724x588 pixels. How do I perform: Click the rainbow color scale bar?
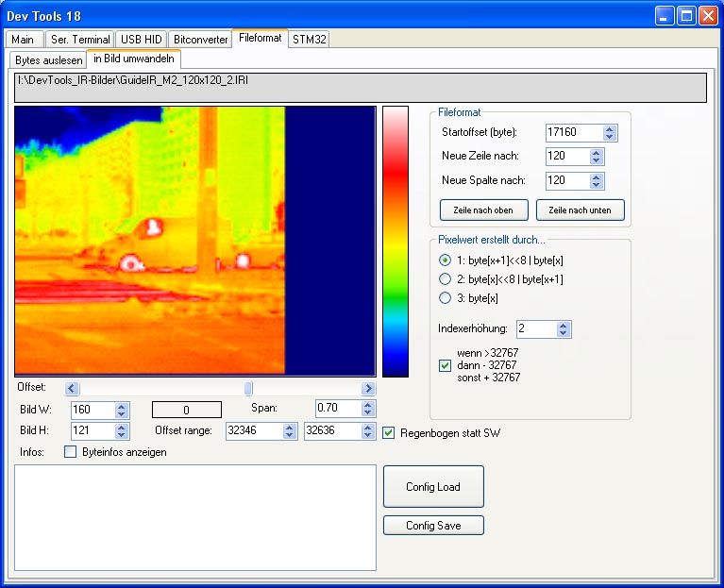tap(395, 241)
